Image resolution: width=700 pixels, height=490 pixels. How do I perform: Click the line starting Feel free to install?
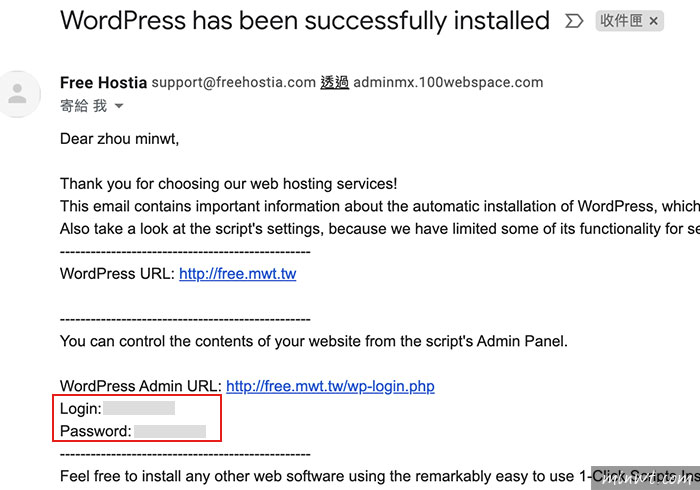[380, 477]
